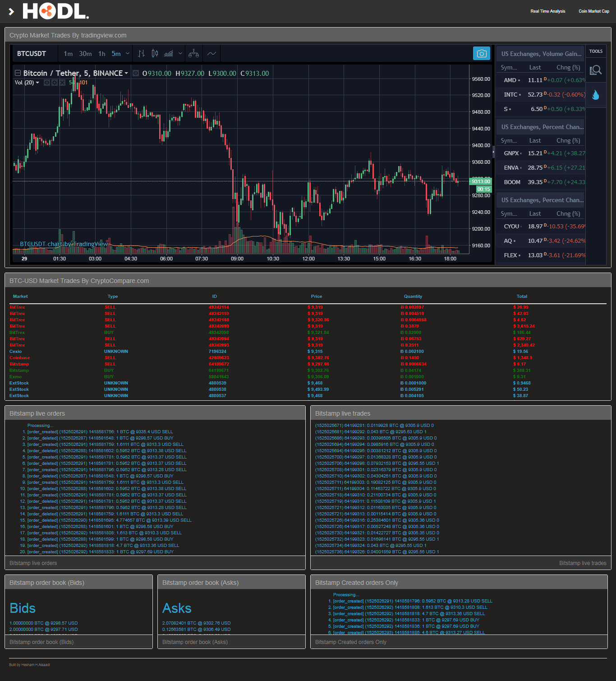The height and width of the screenshot is (681, 616).
Task: Open the Coin Market Cap nav item
Action: pyautogui.click(x=594, y=11)
